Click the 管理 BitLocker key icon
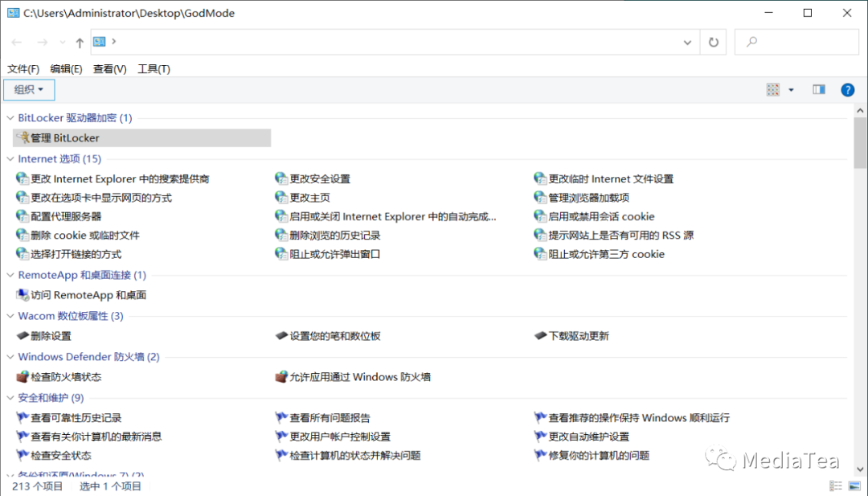868x496 pixels. tap(23, 137)
